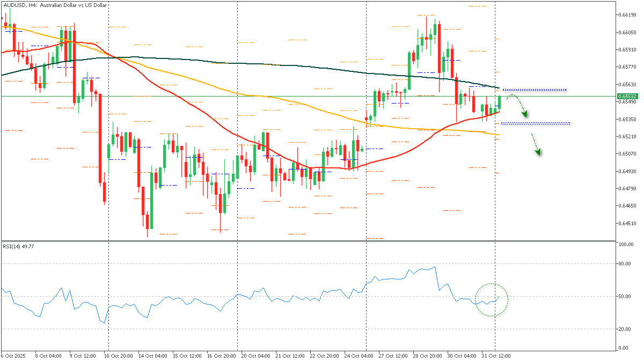Click the 31 Oct 12:00 time axis label

495,356
